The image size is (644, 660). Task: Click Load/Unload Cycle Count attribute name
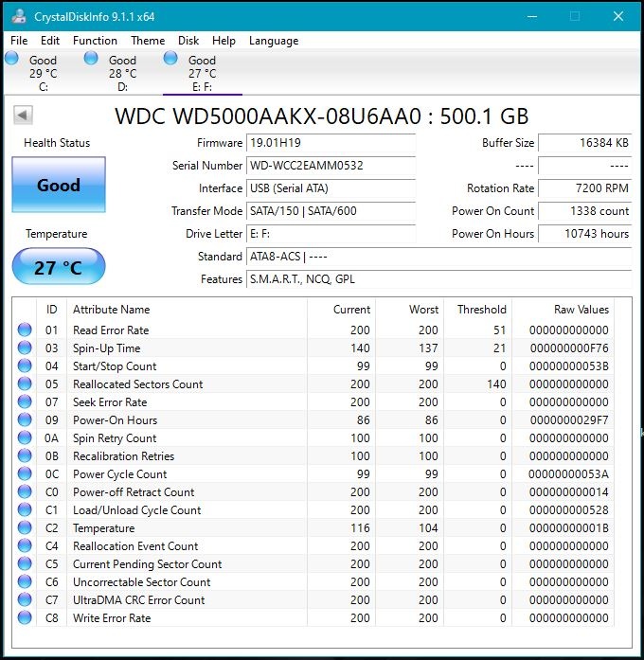(136, 510)
